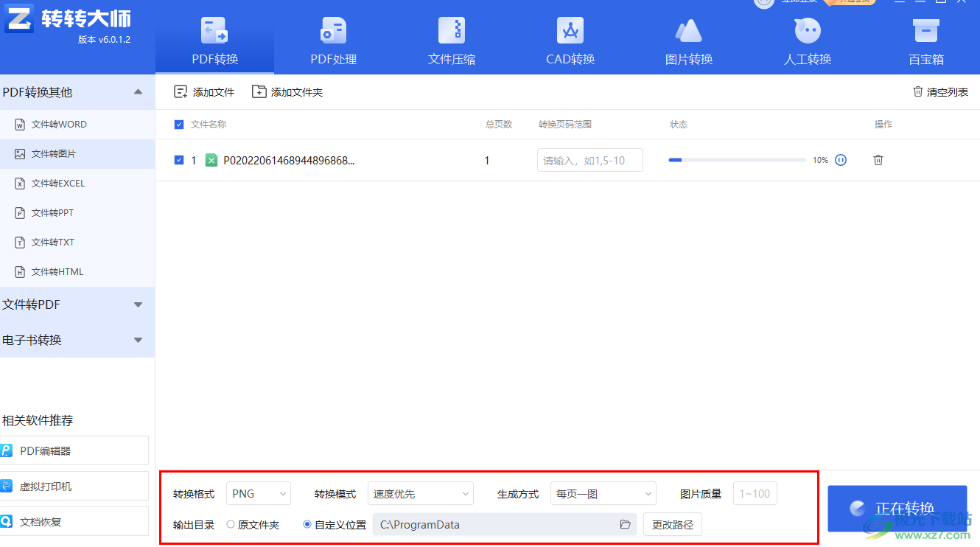This screenshot has width=980, height=547.
Task: Select 文件转HTML in the sidebar
Action: [x=77, y=272]
